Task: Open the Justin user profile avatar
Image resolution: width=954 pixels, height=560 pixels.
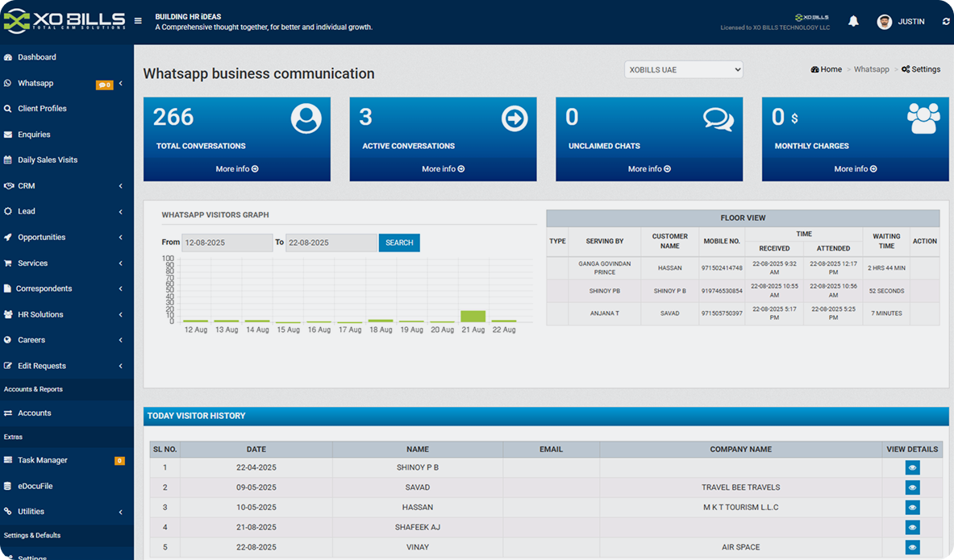Action: (x=885, y=22)
